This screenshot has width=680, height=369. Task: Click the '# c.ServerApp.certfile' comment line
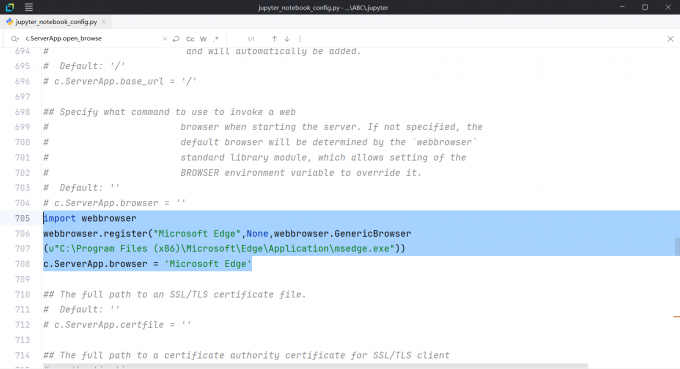pyautogui.click(x=117, y=325)
